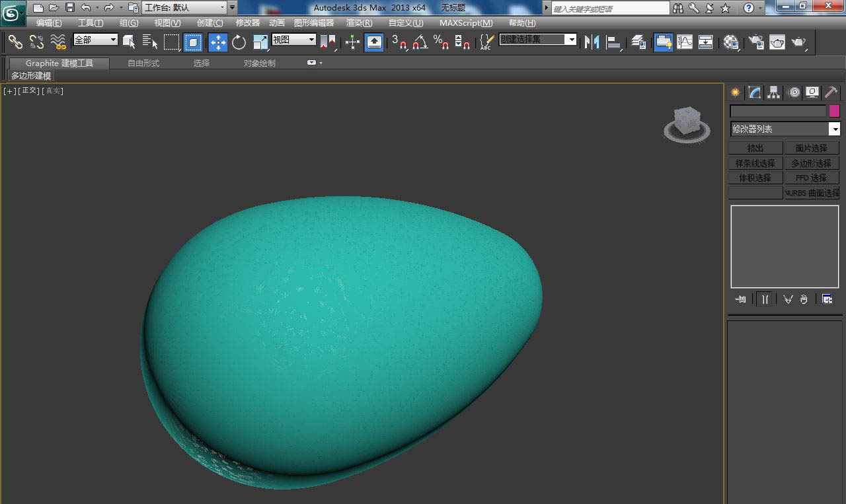Viewport: 846px width, 504px height.
Task: Open the selection filter dropdown showing 全部
Action: pyautogui.click(x=95, y=40)
